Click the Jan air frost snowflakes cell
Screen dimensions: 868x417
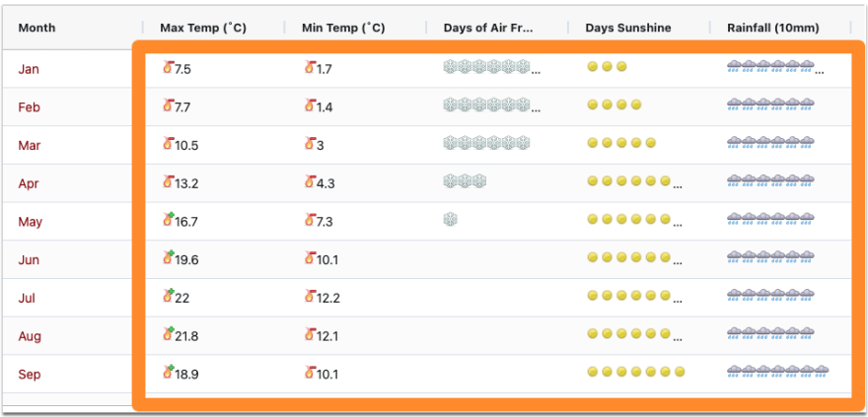point(492,67)
